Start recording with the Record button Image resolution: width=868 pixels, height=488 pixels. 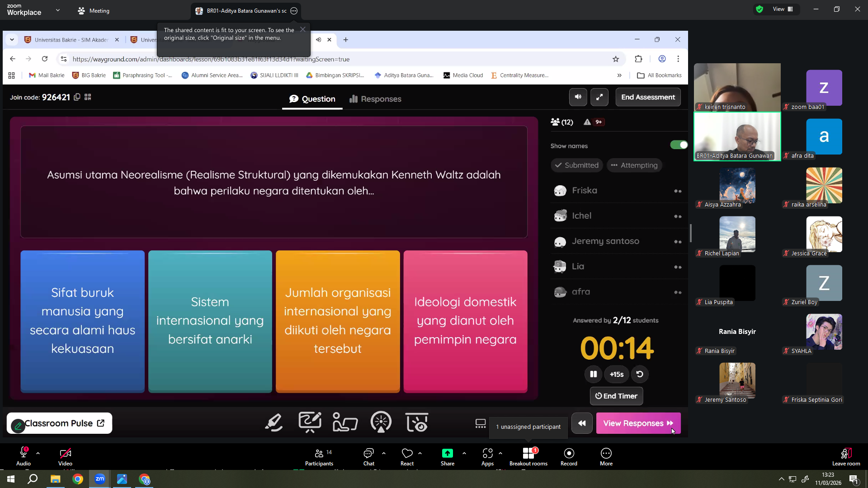pyautogui.click(x=569, y=457)
